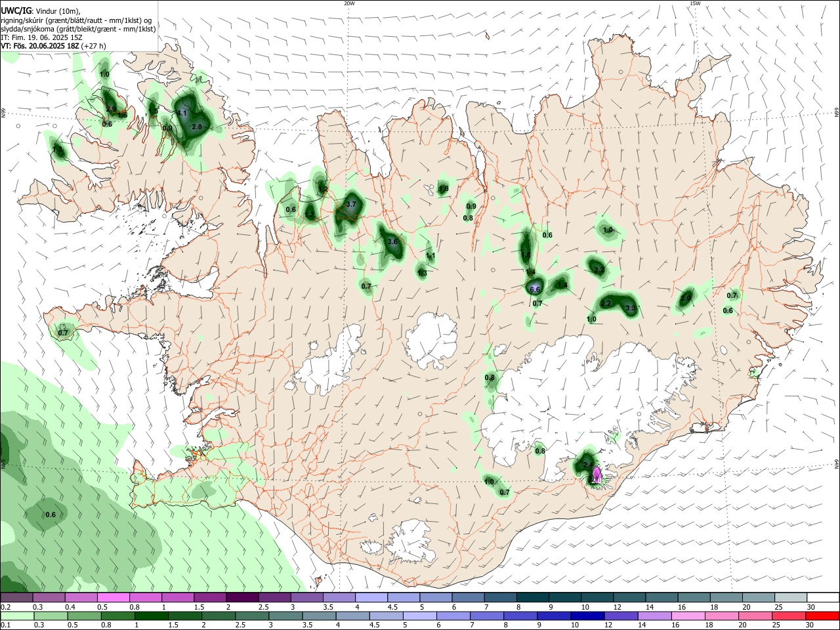Select the rain legend swatch starting at 4

pyautogui.click(x=353, y=616)
